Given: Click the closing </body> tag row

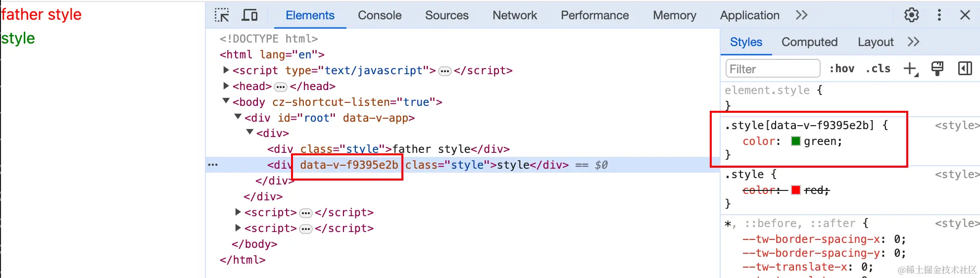Looking at the screenshot, I should click(254, 244).
